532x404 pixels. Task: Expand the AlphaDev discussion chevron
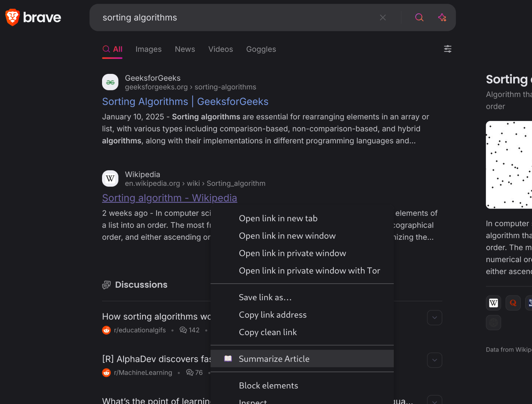pyautogui.click(x=434, y=360)
